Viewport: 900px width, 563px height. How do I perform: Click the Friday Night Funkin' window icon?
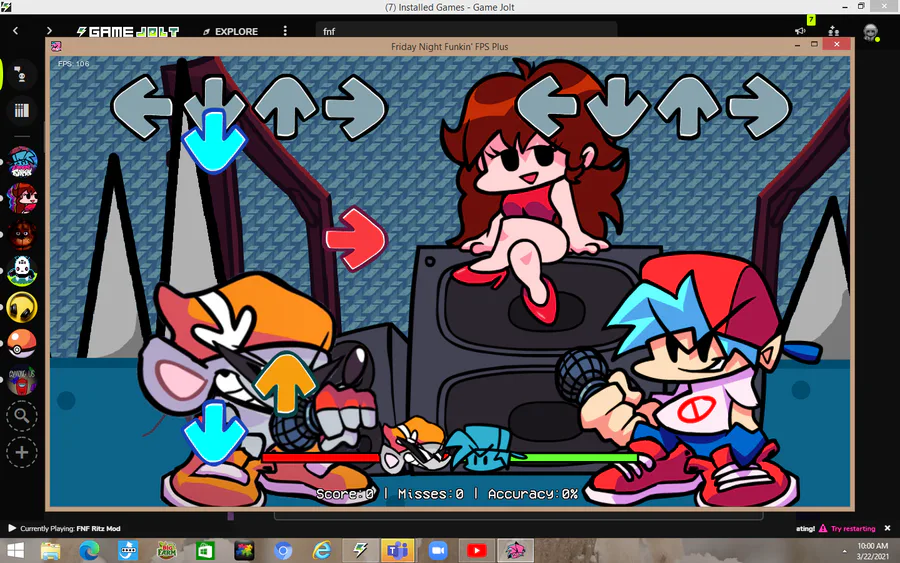[x=56, y=46]
